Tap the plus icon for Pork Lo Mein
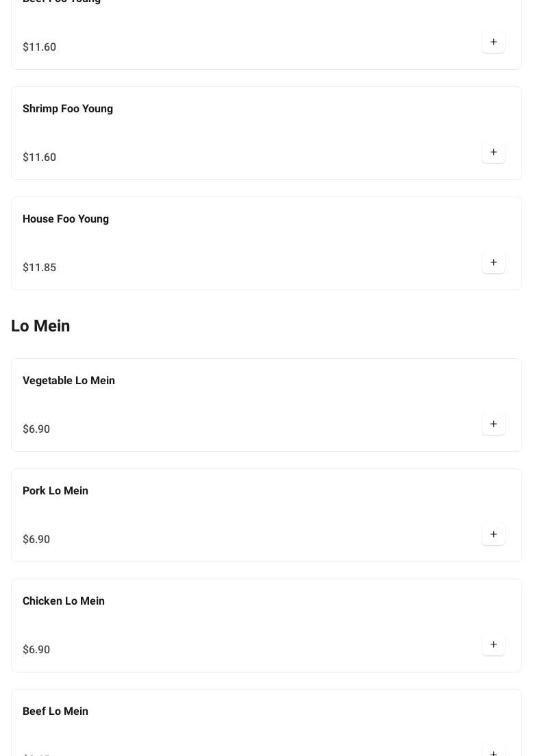This screenshot has width=533, height=756. pos(493,535)
